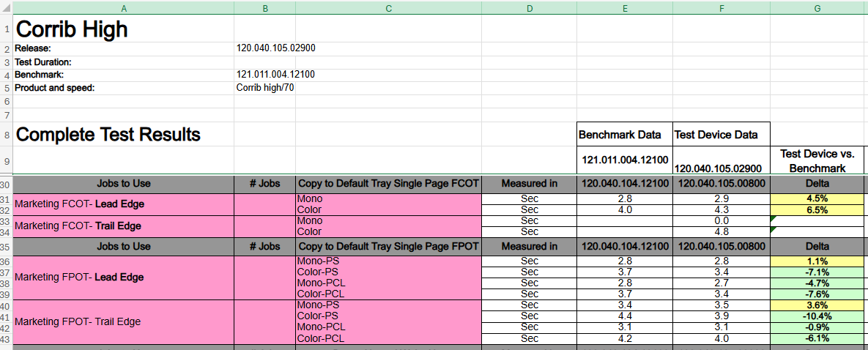
Task: Select column A header
Action: pyautogui.click(x=124, y=8)
